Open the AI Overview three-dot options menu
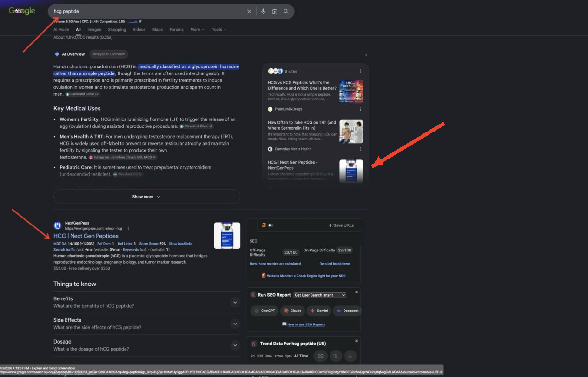 366,54
